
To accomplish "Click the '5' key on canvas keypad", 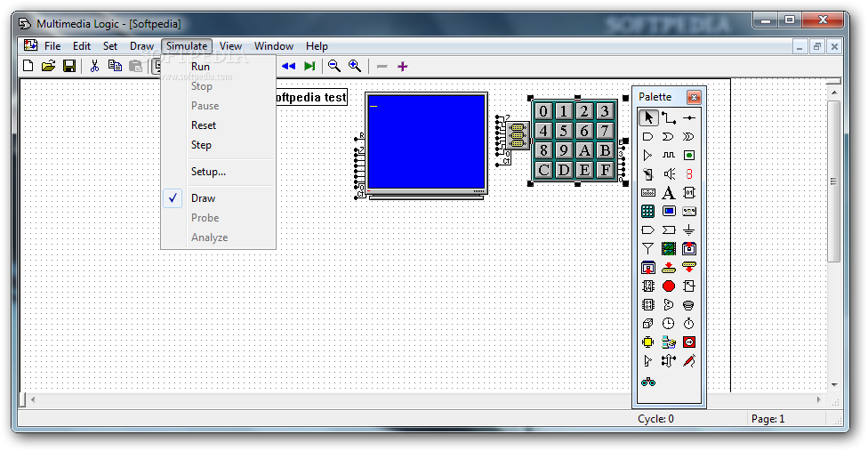I will point(564,131).
